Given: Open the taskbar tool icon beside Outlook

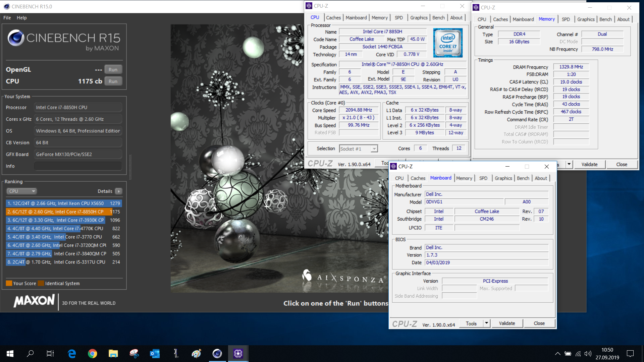Looking at the screenshot, I should 176,353.
